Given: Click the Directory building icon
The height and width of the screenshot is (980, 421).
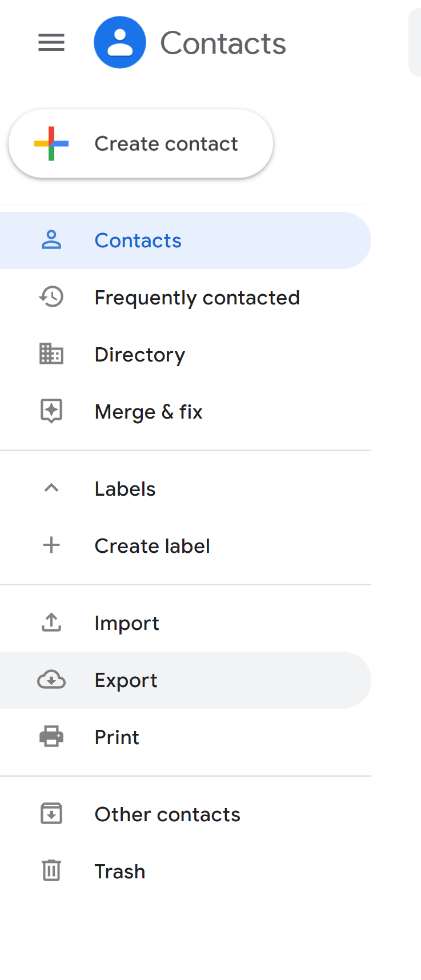Looking at the screenshot, I should tap(51, 354).
